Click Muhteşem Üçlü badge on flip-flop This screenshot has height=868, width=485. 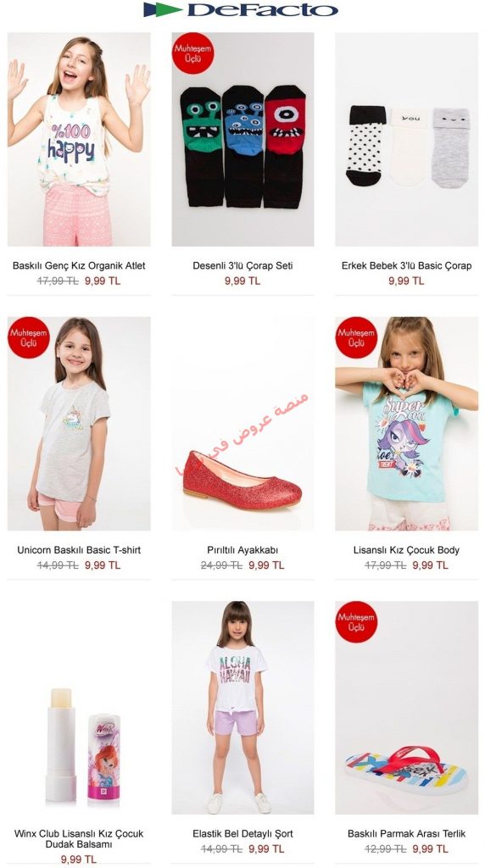click(x=356, y=621)
